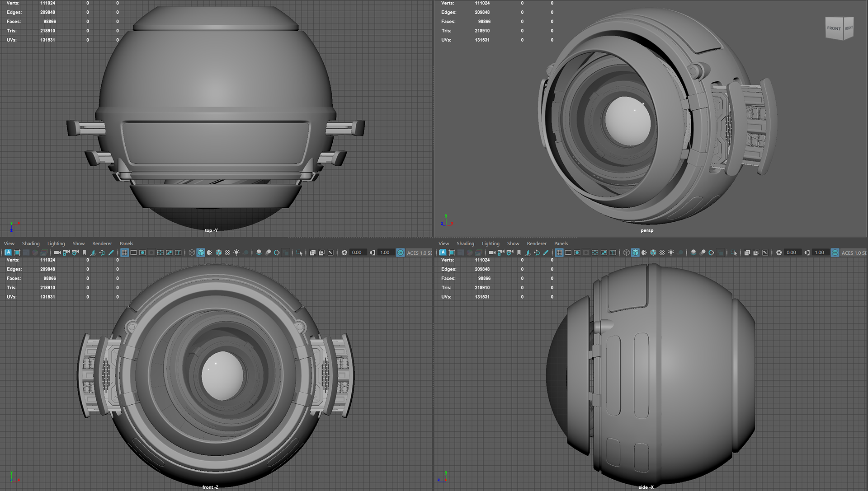
Task: Select camera icon in front panel toolbar
Action: click(57, 253)
